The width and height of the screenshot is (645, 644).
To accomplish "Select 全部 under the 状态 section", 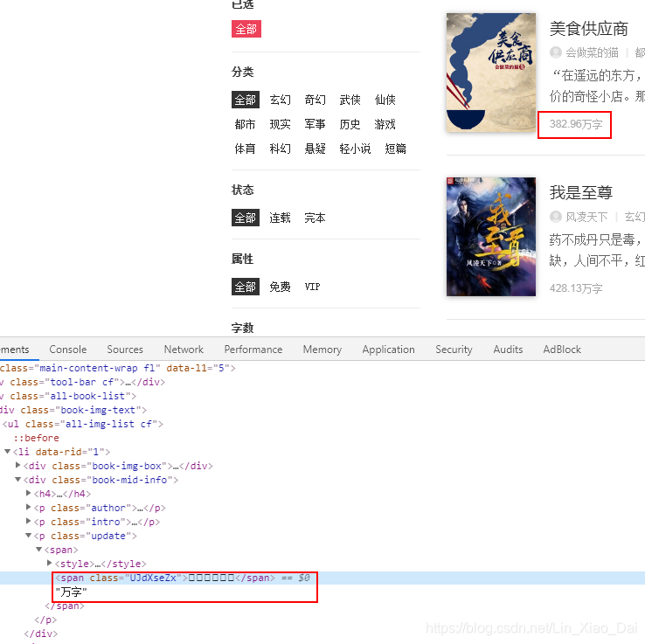I will 246,218.
